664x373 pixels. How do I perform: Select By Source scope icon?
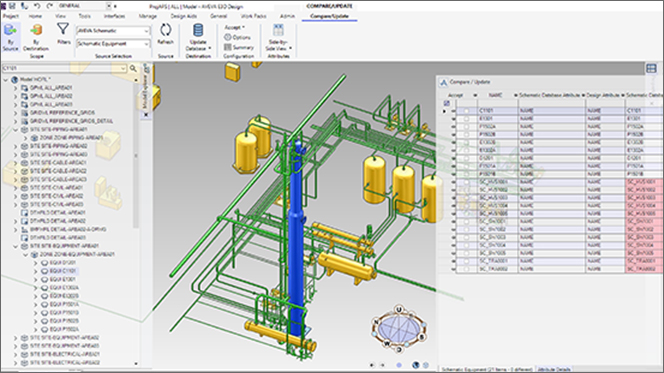click(x=11, y=30)
